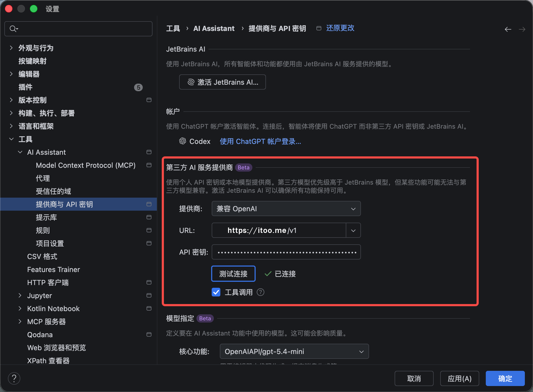Viewport: 533px width, 392px height.
Task: Open the 受信任的域 settings page
Action: point(53,191)
